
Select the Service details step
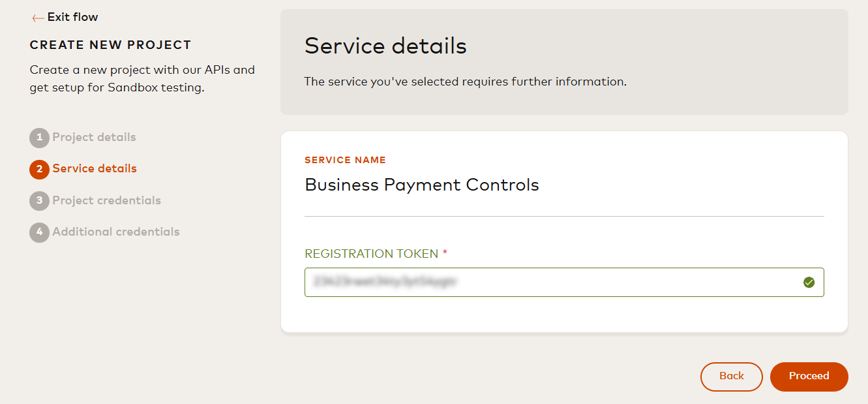coord(95,168)
